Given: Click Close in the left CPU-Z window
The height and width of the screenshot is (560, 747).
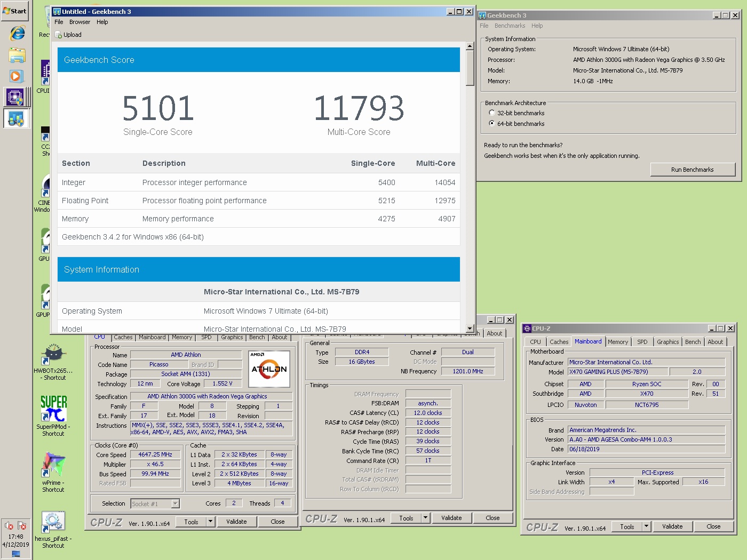Looking at the screenshot, I should coord(277,522).
